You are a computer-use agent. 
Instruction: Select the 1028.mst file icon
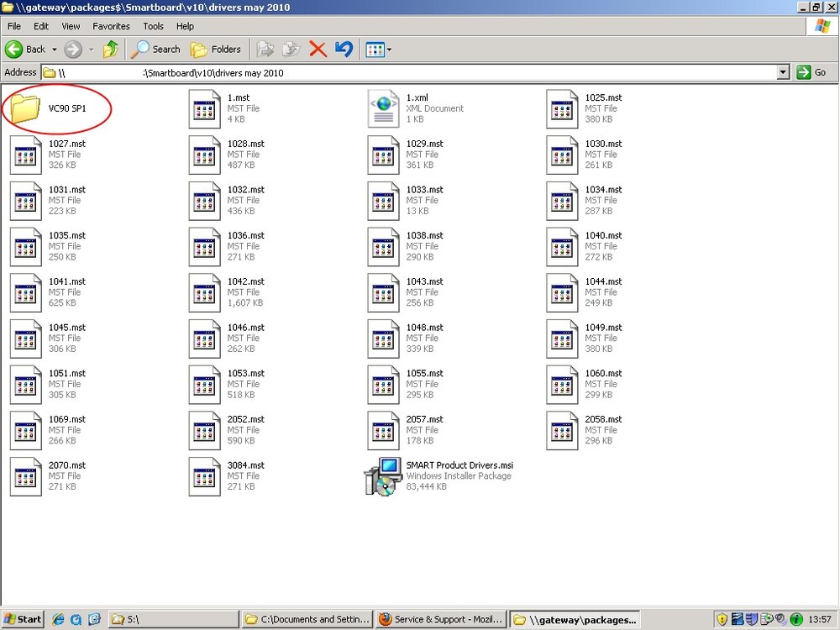click(x=205, y=155)
